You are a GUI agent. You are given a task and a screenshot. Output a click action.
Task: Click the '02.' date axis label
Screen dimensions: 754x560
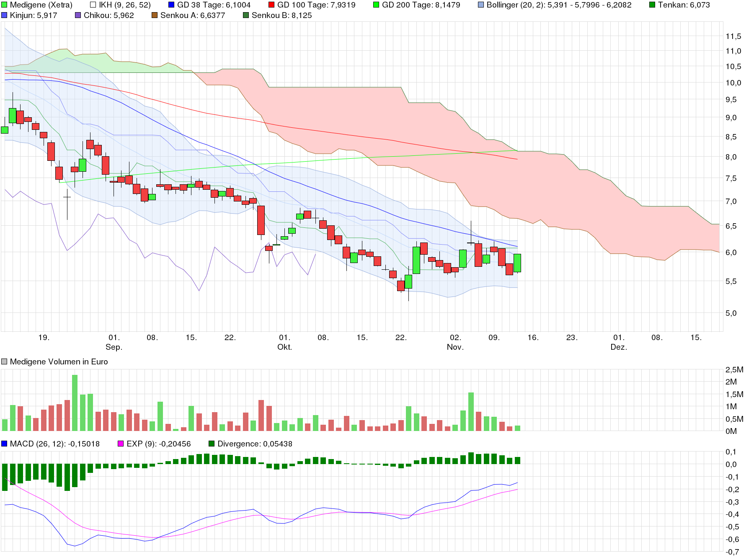coord(455,338)
